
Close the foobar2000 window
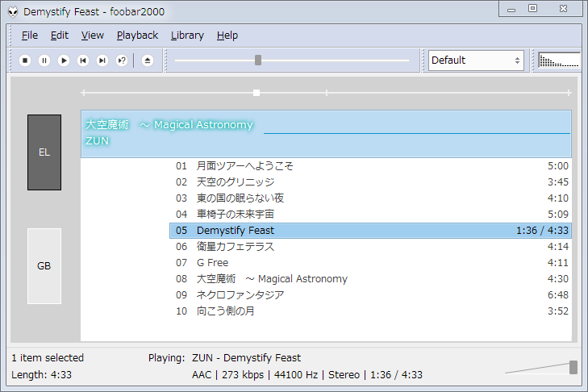pos(563,9)
